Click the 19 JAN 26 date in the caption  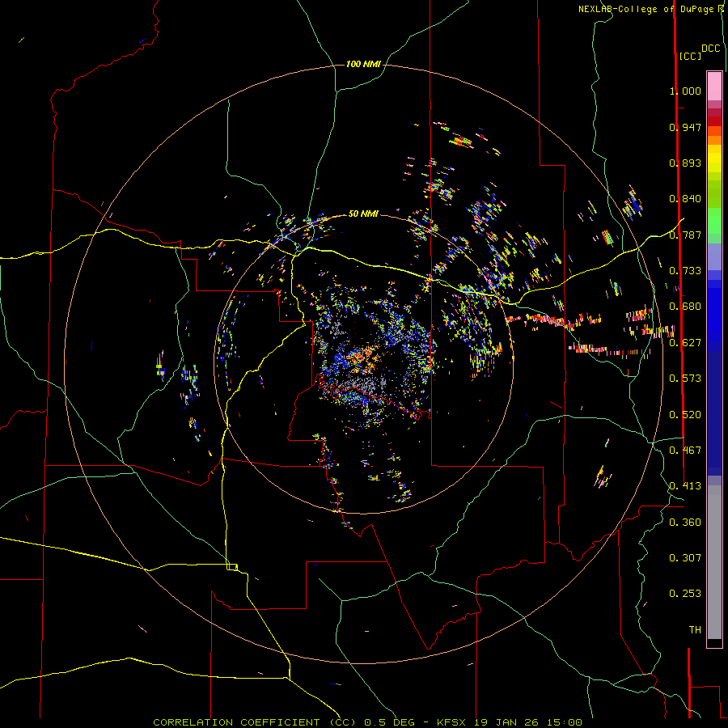505,722
